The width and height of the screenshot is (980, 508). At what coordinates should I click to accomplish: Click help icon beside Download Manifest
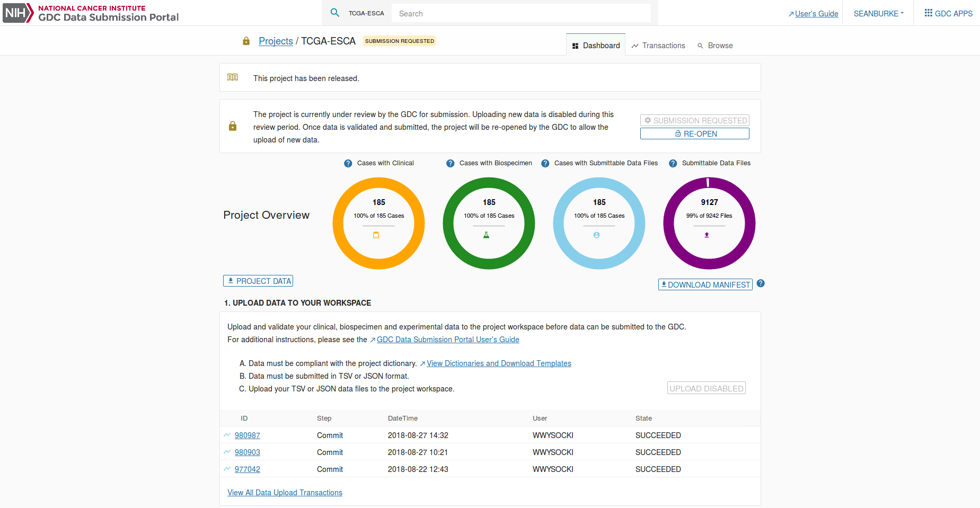click(761, 283)
